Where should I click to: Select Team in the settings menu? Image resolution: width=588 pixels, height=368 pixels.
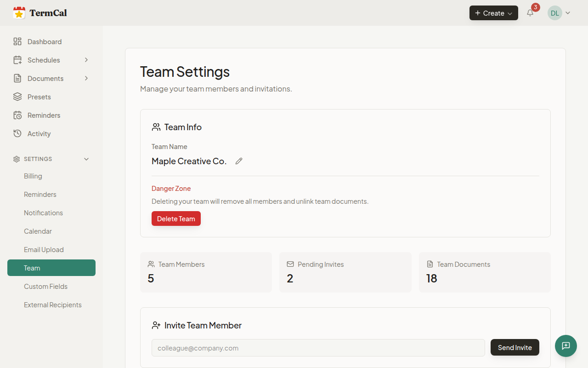click(x=32, y=268)
